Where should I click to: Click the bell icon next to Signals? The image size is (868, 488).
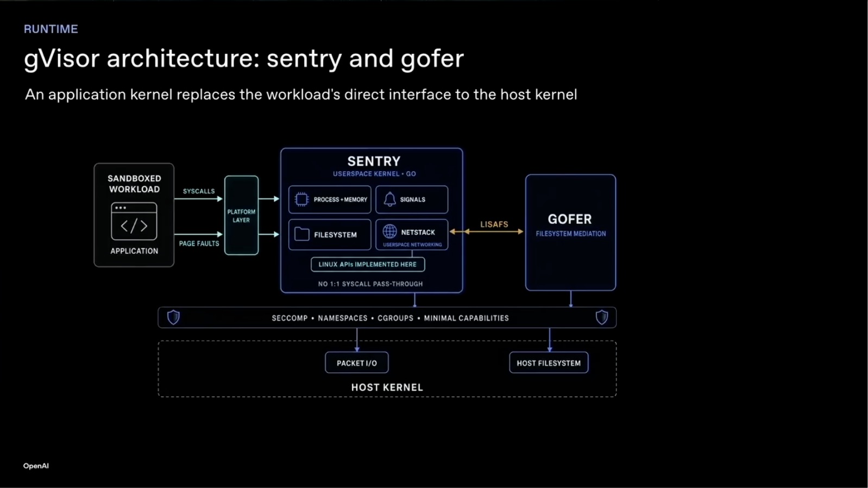coord(389,199)
